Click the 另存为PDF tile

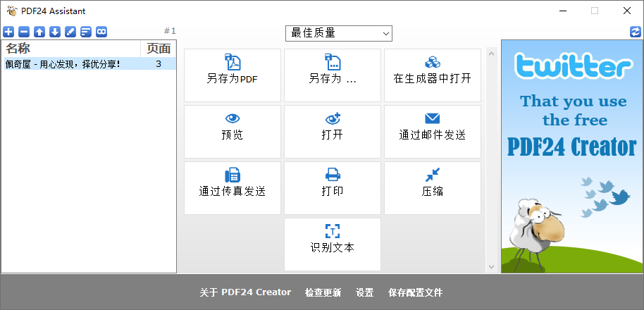tap(233, 75)
